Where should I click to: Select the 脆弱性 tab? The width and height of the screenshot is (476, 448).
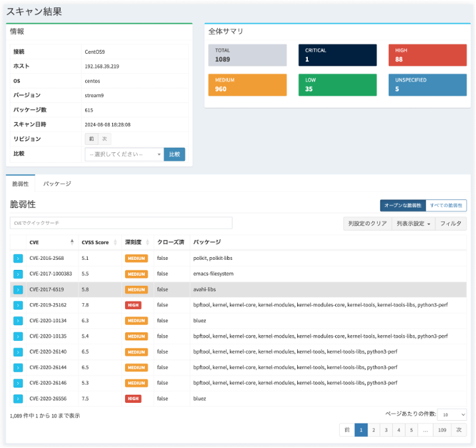[21, 183]
